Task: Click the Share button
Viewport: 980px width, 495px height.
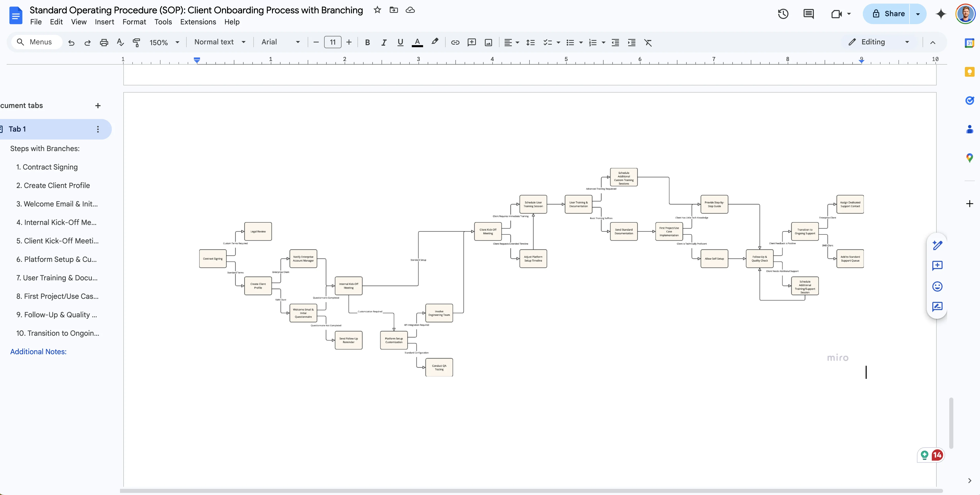Action: coord(888,14)
